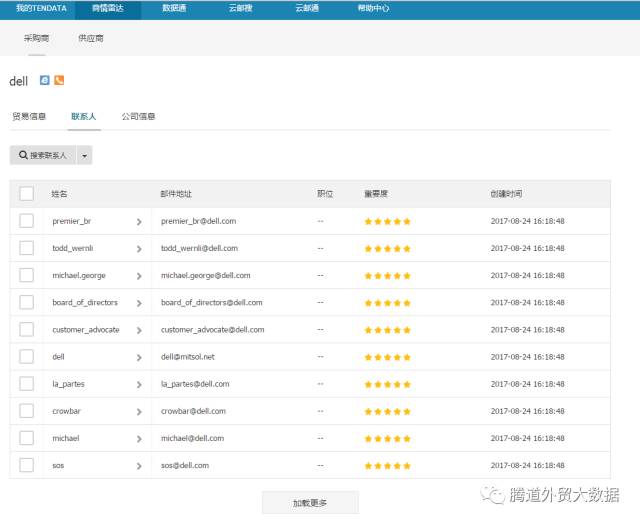Viewport: 640px width, 523px height.
Task: Click the star rating for crowbar
Action: 387,412
